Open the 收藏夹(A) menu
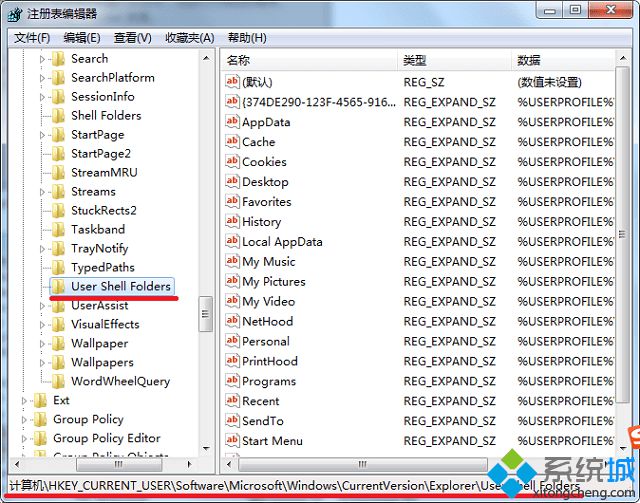 pyautogui.click(x=189, y=38)
